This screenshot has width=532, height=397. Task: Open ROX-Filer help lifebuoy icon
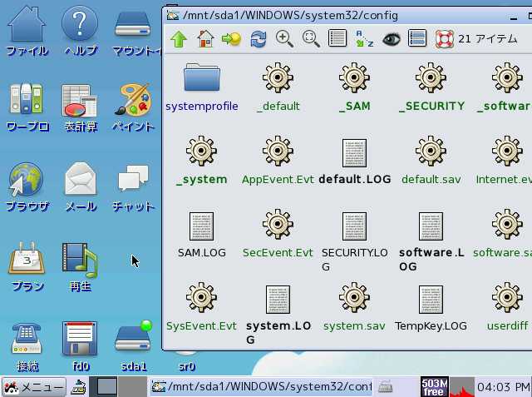tap(444, 38)
